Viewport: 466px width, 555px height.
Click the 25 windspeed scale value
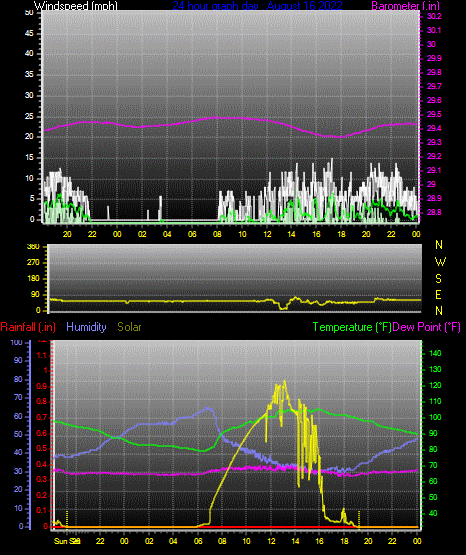pyautogui.click(x=29, y=116)
